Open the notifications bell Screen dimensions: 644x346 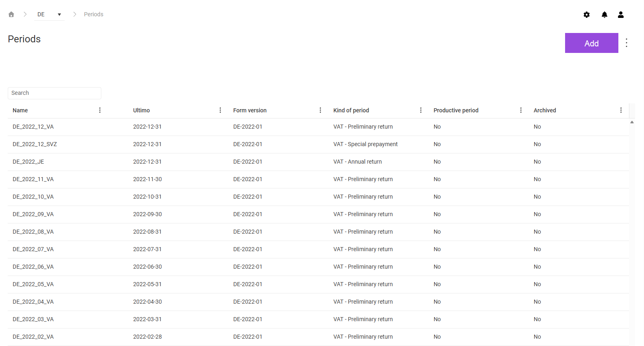point(605,15)
